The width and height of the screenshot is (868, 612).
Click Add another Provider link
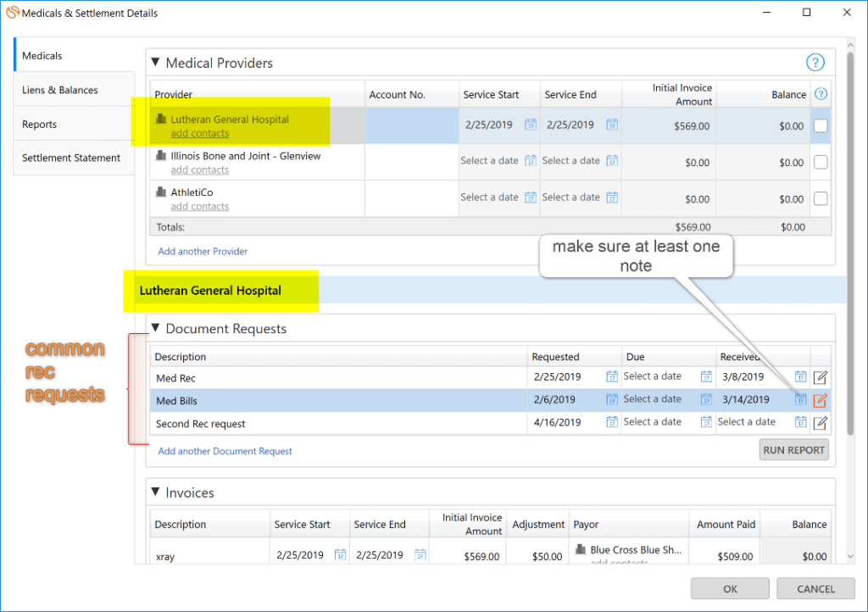pos(203,251)
